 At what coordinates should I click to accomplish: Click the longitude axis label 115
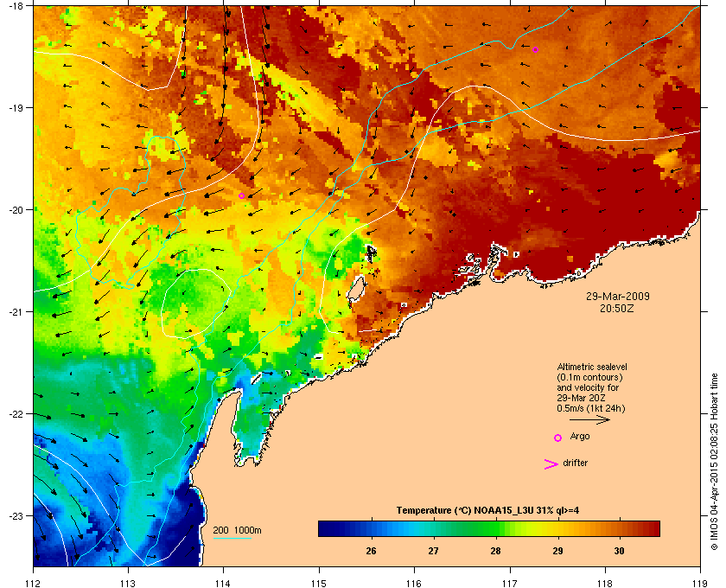point(319,584)
